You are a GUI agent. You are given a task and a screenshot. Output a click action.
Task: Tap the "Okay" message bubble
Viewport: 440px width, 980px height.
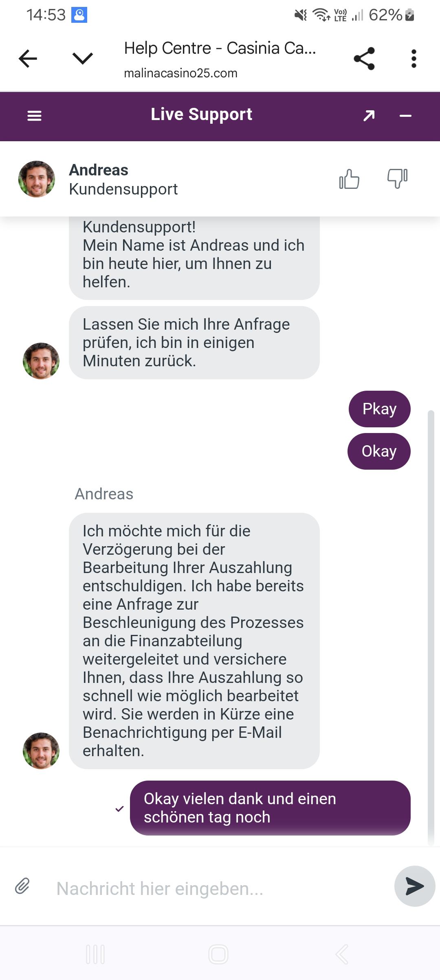(x=379, y=451)
